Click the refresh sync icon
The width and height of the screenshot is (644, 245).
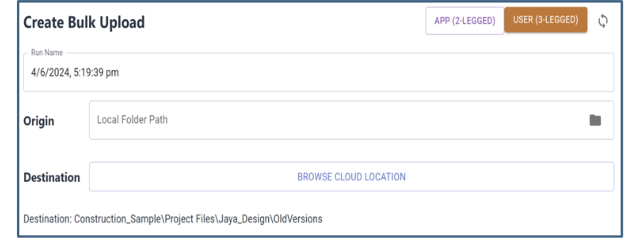pyautogui.click(x=603, y=21)
